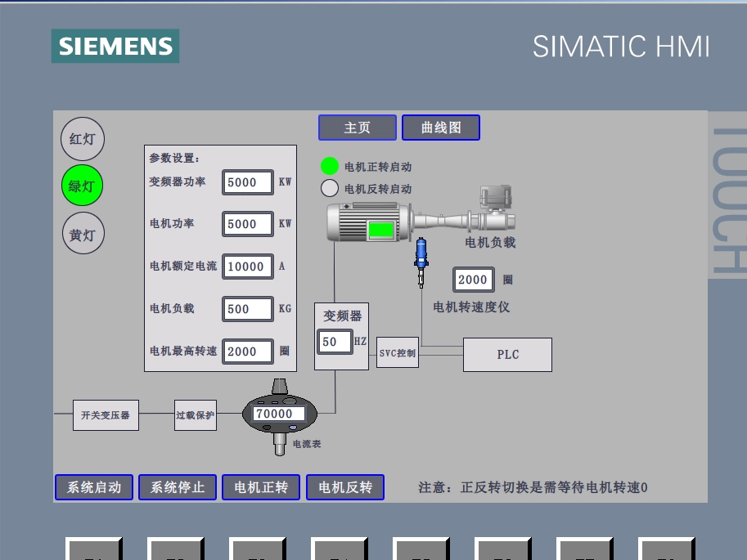Edit the 电机最高转速 field showing 2000
Screen dimensions: 747x560
[x=248, y=352]
